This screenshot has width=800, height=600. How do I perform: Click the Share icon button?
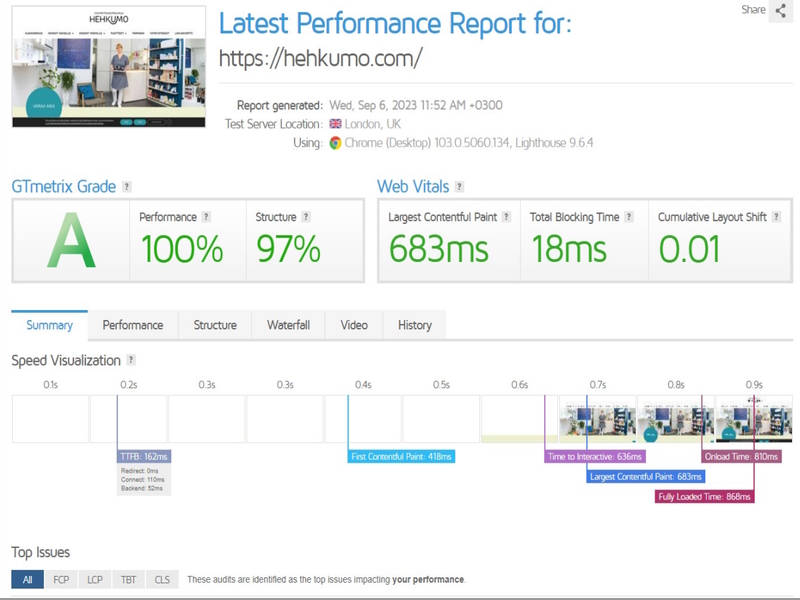[x=781, y=11]
